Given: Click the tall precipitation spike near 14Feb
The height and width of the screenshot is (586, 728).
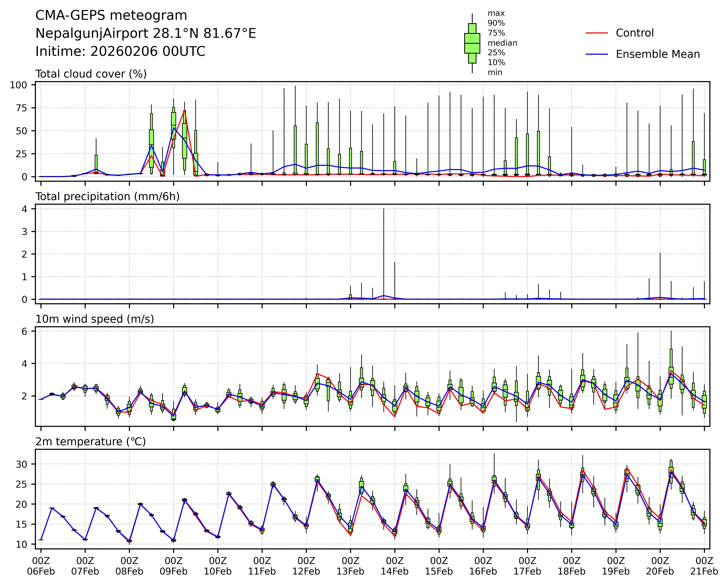Looking at the screenshot, I should (383, 253).
